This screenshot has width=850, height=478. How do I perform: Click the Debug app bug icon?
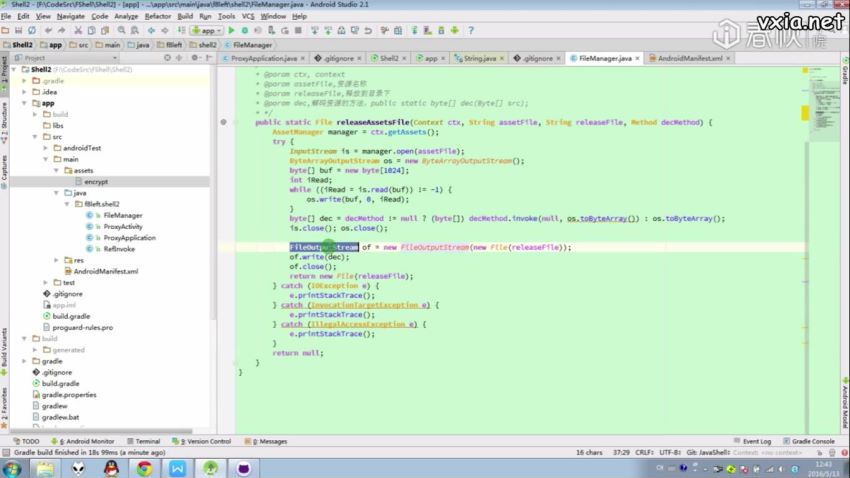pos(245,31)
